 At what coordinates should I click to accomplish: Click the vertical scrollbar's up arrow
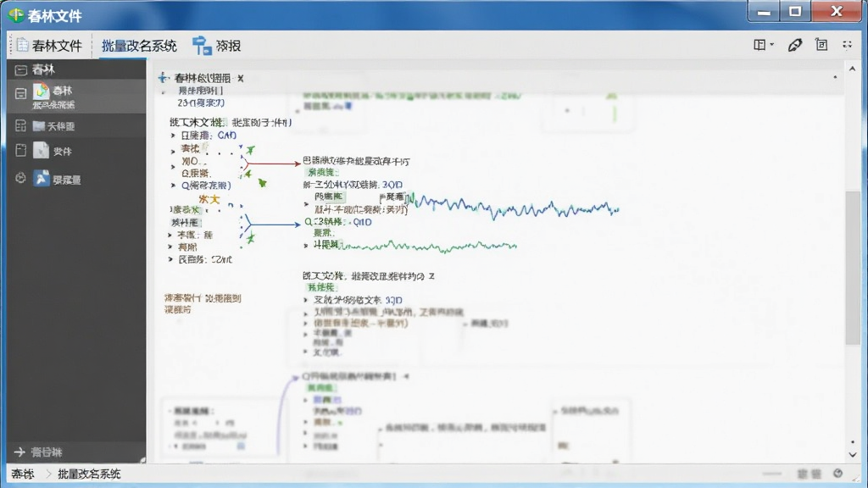852,69
